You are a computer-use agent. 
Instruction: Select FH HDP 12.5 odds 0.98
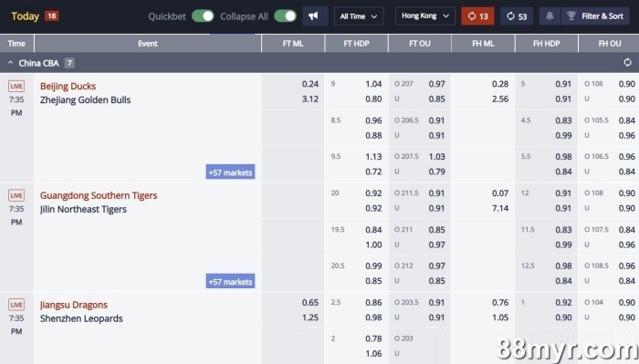pyautogui.click(x=563, y=265)
